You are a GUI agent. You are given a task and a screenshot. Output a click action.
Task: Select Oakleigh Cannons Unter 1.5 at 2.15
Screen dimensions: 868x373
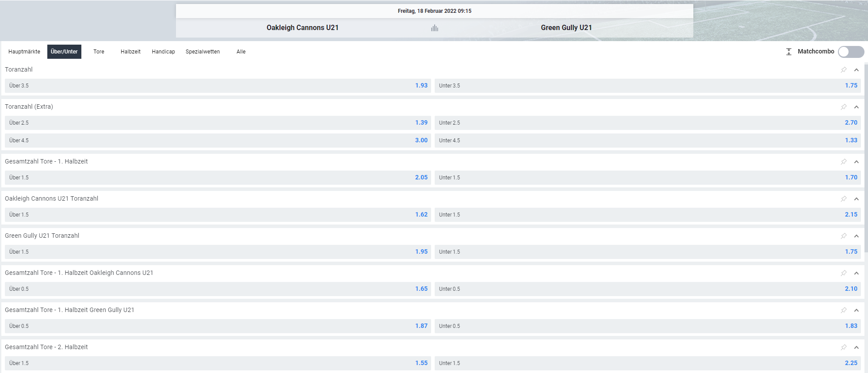click(648, 215)
